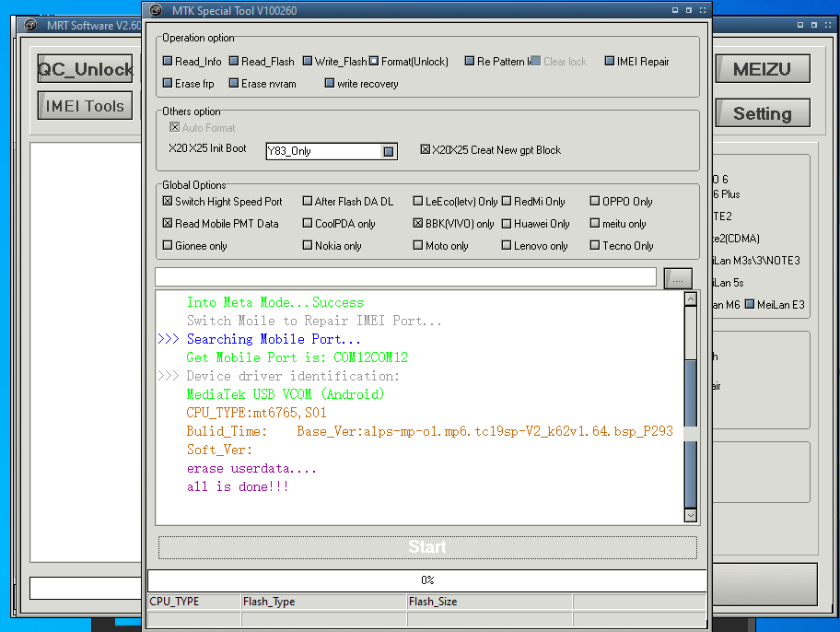Click the MeiLan M3s\3\NOTE3 entry
Screen dimensions: 840x632
[756, 261]
